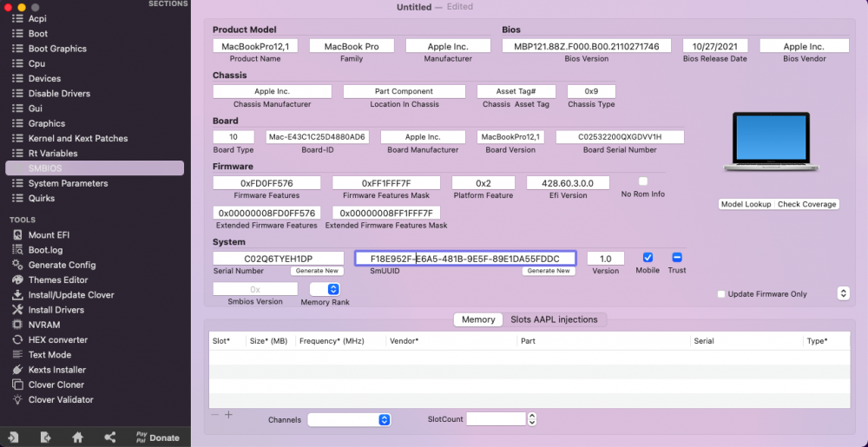Click the Board Serial Number field
Screen dimensions: 868x447
tap(620, 136)
